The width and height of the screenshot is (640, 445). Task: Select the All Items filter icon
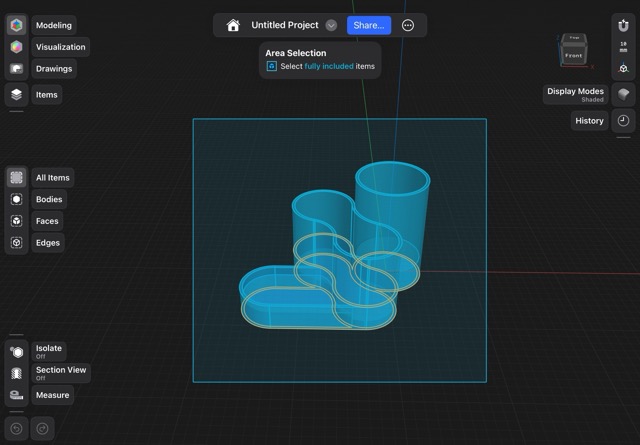(x=16, y=178)
